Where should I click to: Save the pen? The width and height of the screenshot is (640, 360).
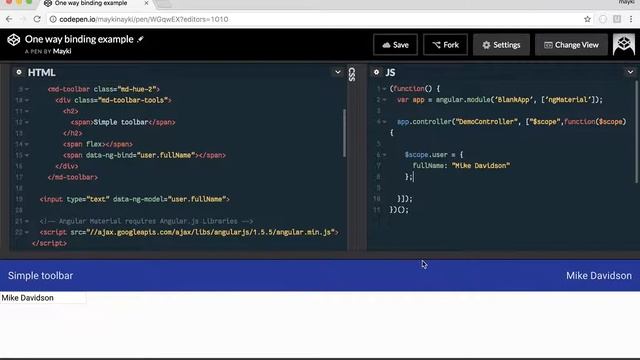pos(395,45)
